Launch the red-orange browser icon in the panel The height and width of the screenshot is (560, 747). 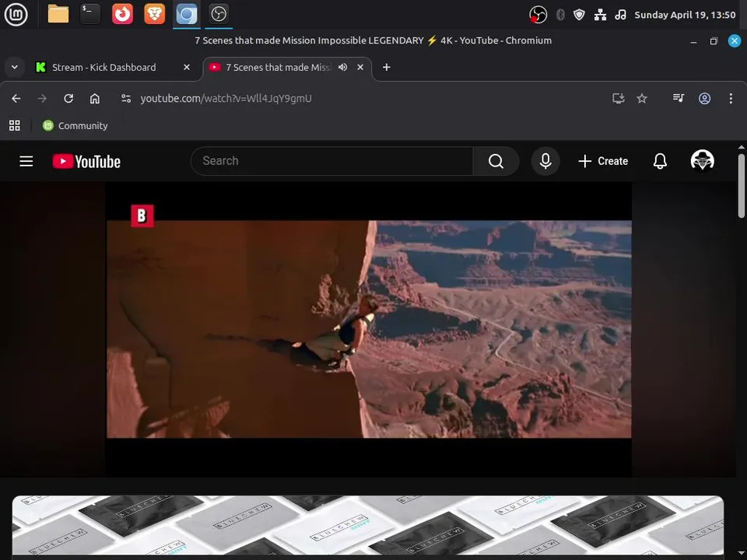(122, 14)
